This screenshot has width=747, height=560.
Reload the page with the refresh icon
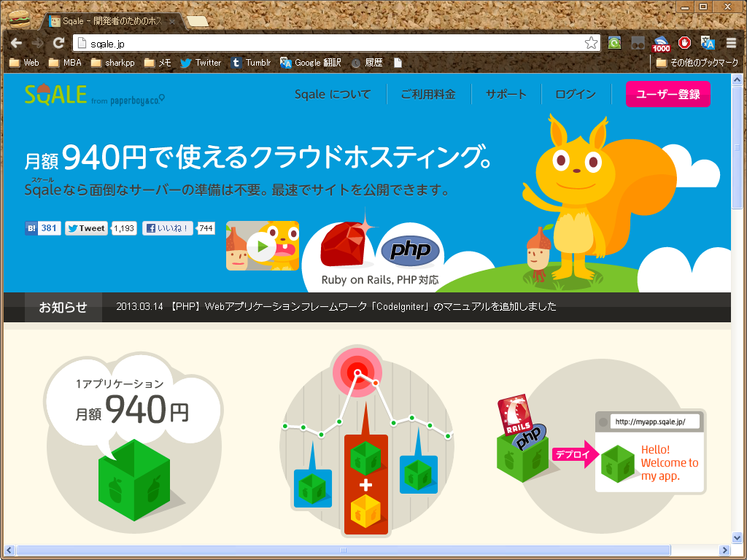[x=58, y=43]
